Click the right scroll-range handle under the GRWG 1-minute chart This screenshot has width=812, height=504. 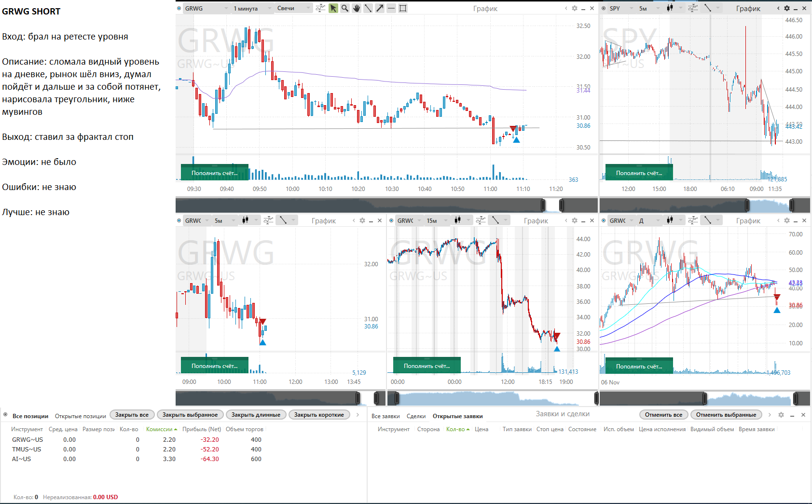click(x=561, y=205)
